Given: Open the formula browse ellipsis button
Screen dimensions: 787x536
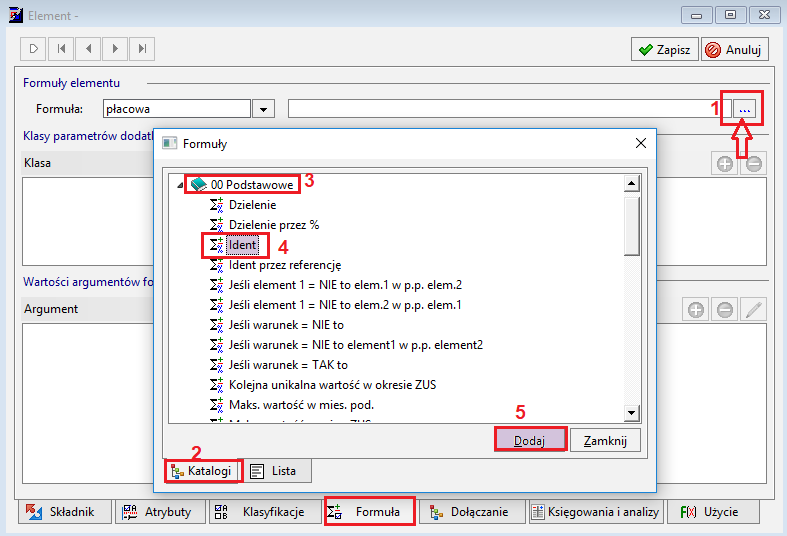Looking at the screenshot, I should pyautogui.click(x=744, y=109).
